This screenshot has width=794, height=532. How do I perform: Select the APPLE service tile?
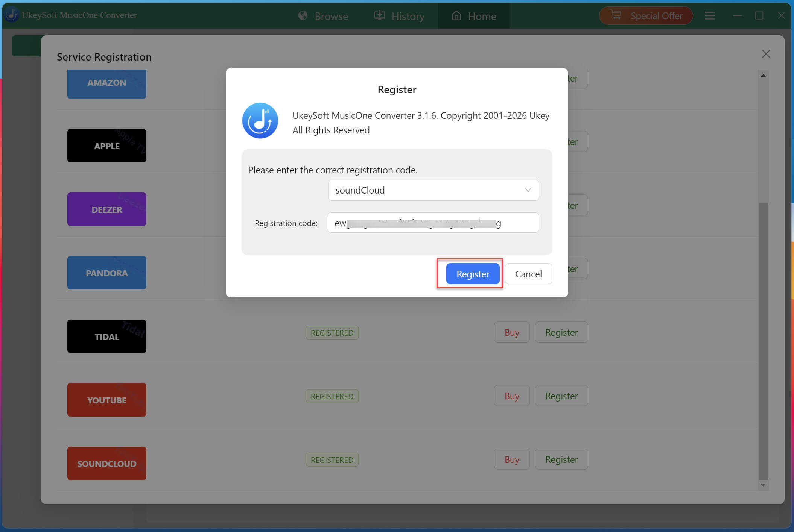pos(107,146)
